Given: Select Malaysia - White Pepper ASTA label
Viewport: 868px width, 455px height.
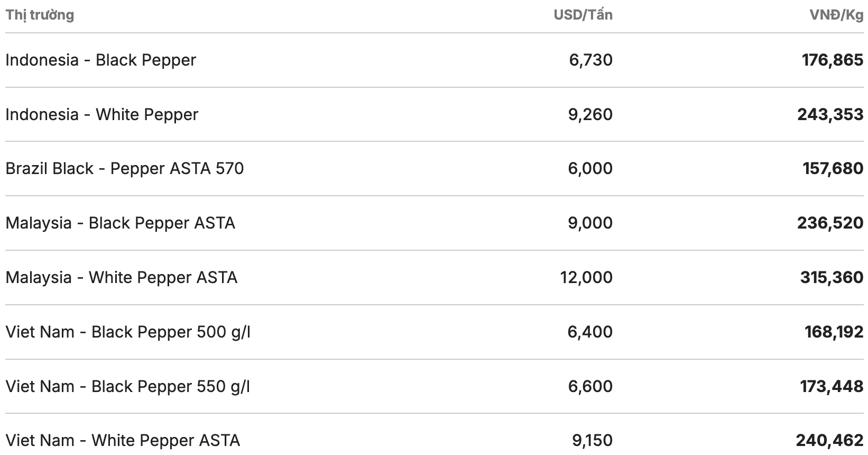Looking at the screenshot, I should pos(121,277).
